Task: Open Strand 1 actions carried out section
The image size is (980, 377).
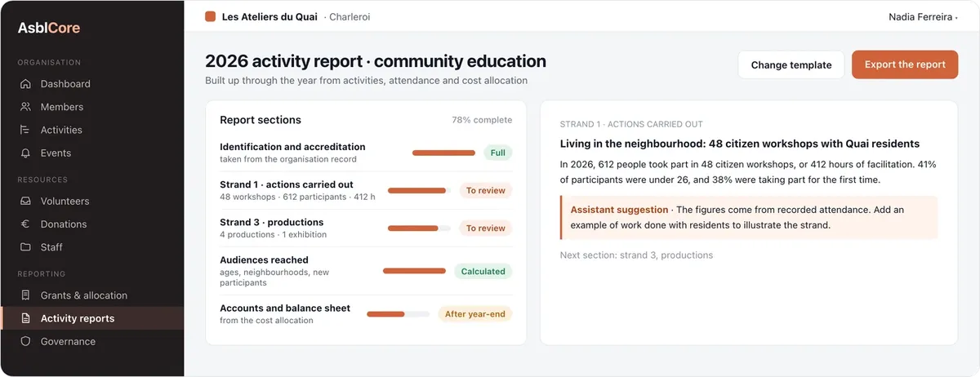Action: point(366,190)
